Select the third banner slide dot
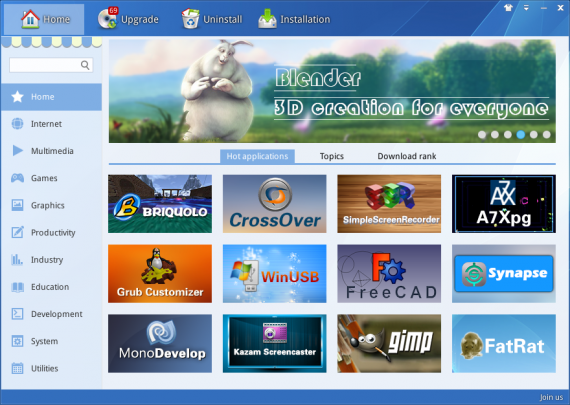This screenshot has width=570, height=405. tap(508, 135)
